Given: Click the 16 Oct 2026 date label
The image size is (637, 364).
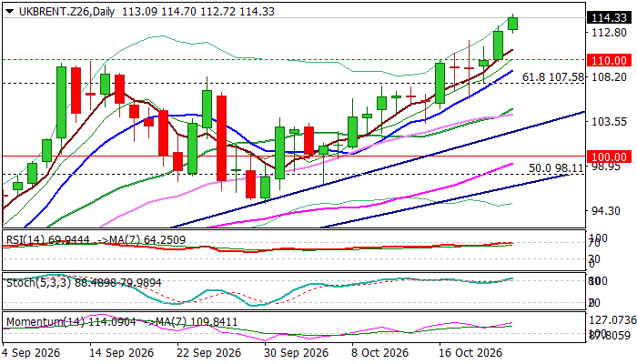Looking at the screenshot, I should (x=471, y=353).
